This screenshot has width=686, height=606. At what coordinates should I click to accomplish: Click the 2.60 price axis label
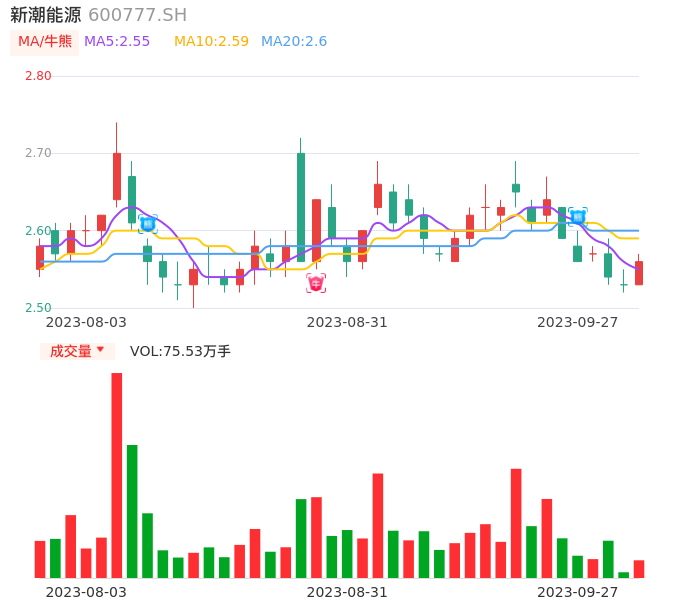(x=38, y=231)
